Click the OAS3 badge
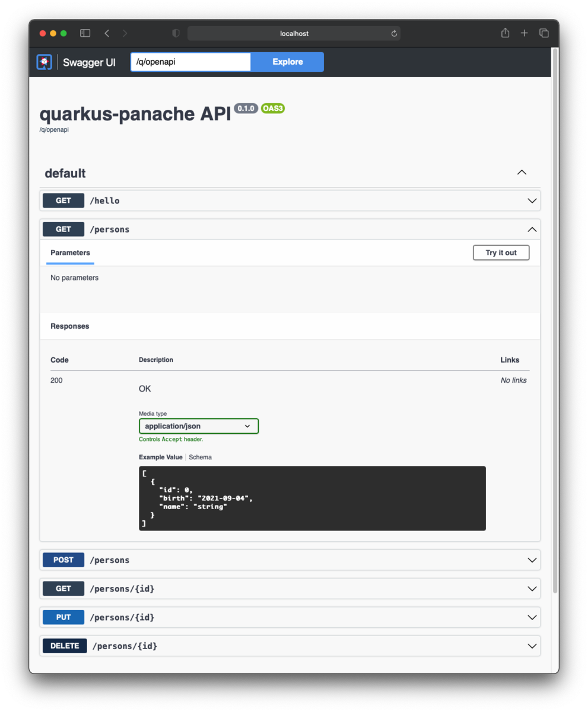This screenshot has width=588, height=712. tap(273, 109)
